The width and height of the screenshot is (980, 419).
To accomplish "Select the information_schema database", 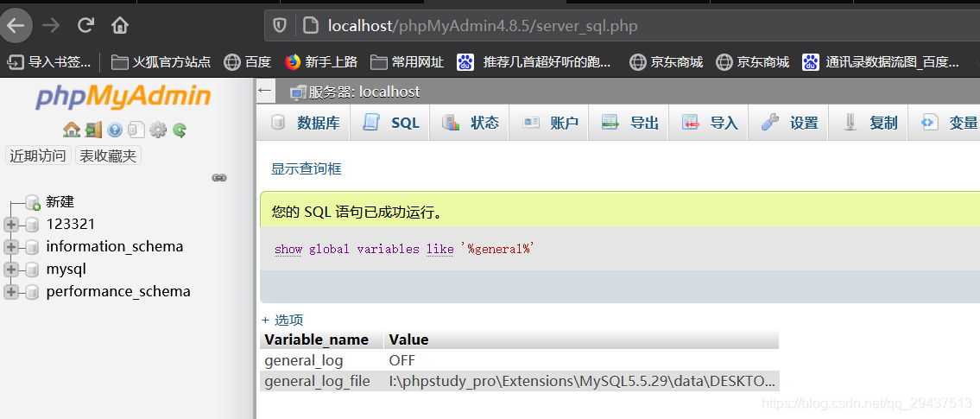I will (114, 247).
